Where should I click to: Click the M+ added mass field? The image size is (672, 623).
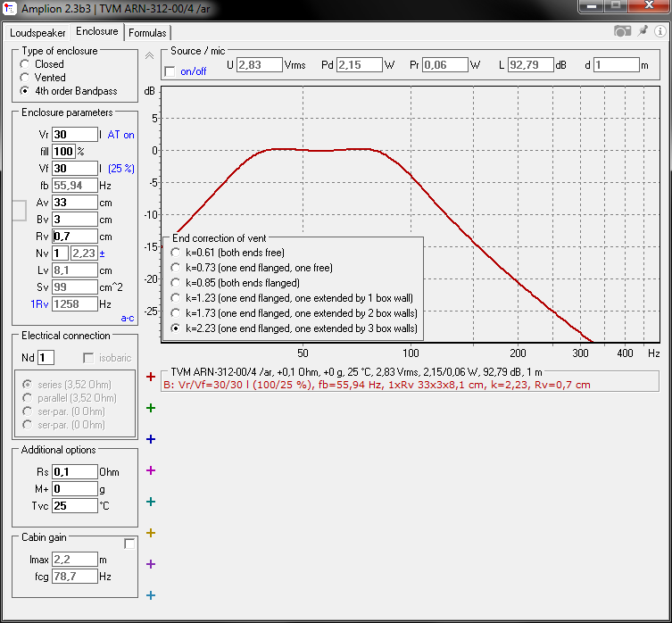point(75,489)
